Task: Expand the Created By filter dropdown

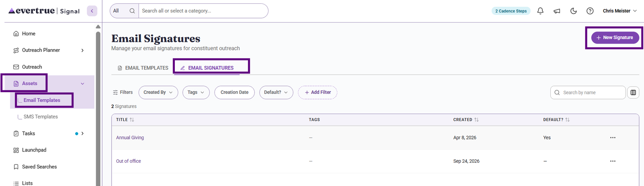Action: 158,92
